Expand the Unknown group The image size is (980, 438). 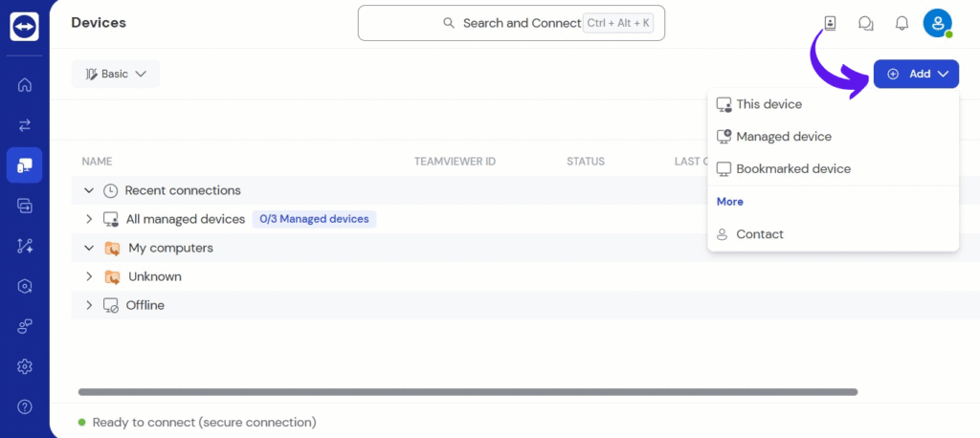point(89,276)
